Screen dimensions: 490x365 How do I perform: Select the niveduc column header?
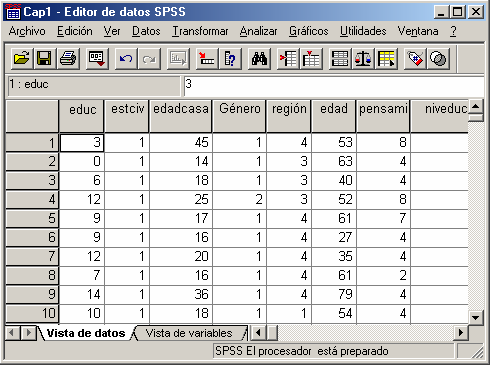click(439, 116)
